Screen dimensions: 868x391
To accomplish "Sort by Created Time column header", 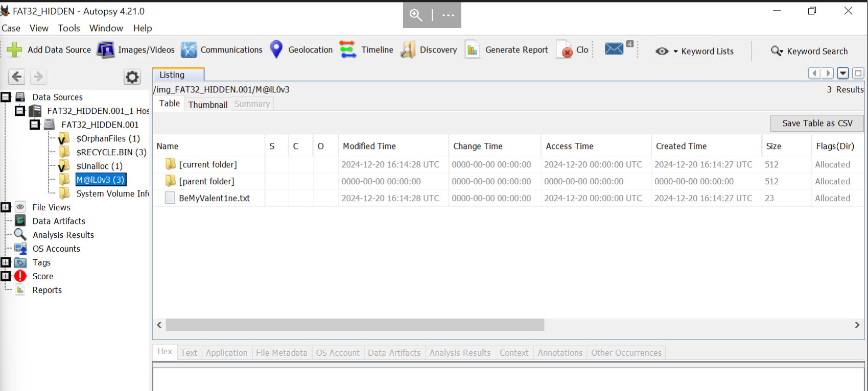I will [706, 146].
